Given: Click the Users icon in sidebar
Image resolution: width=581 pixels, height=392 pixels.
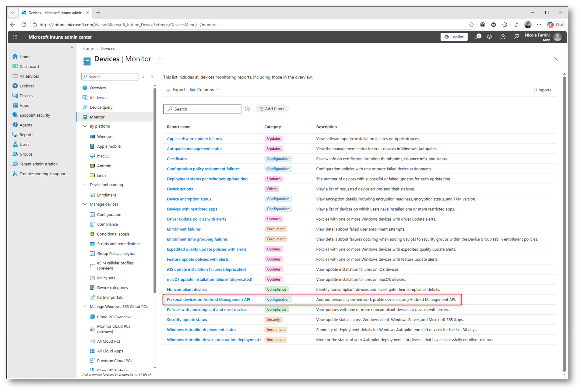Looking at the screenshot, I should (15, 144).
